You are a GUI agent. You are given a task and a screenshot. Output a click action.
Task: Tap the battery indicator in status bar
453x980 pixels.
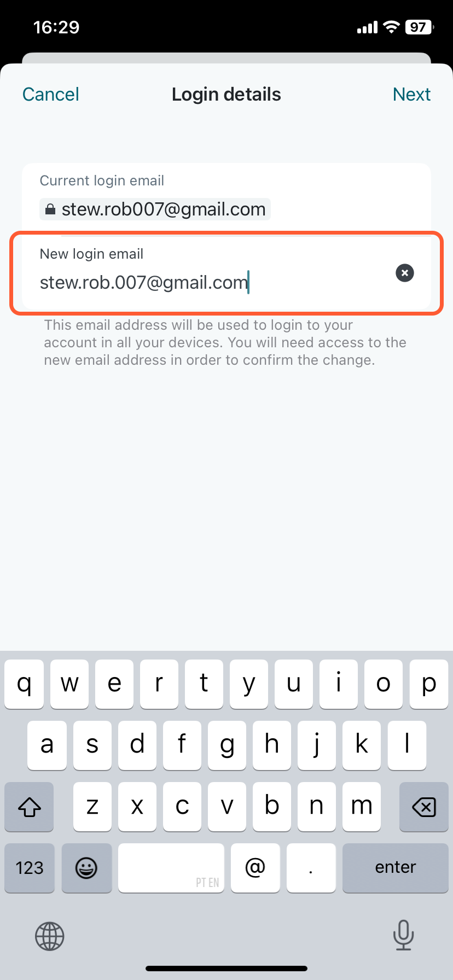point(420,27)
